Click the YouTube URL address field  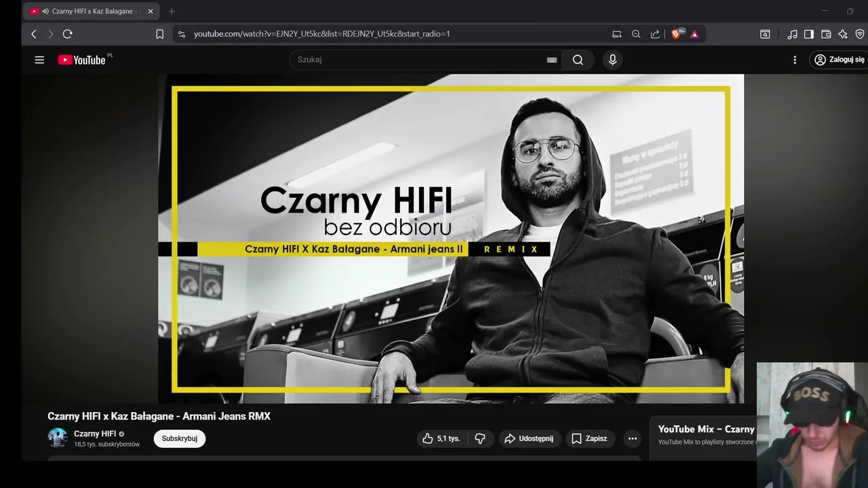coord(322,34)
